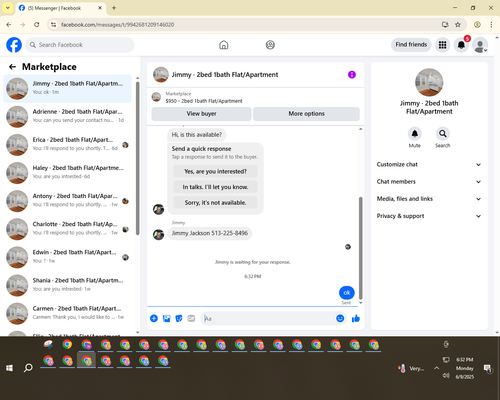Click the chat messages vertical scrollbar
The height and width of the screenshot is (400, 500).
[360, 248]
